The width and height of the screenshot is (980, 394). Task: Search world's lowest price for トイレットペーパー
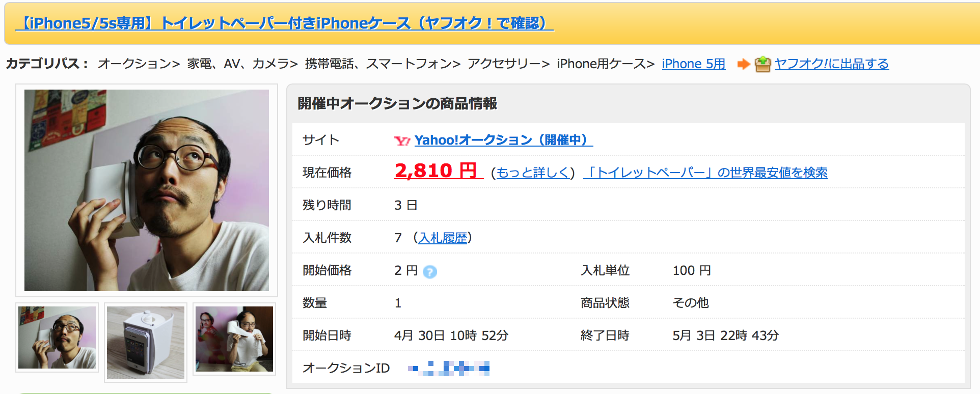click(705, 173)
